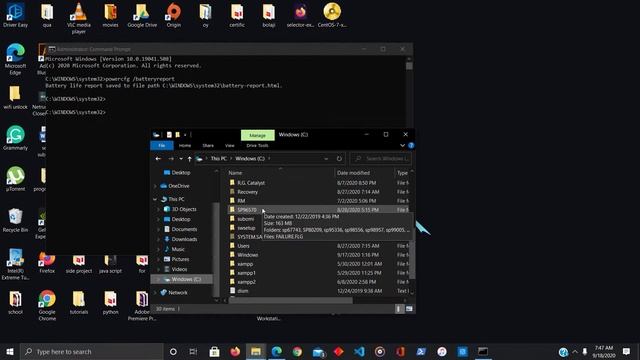Select Music in the navigation pane
The width and height of the screenshot is (640, 360).
(x=178, y=249)
